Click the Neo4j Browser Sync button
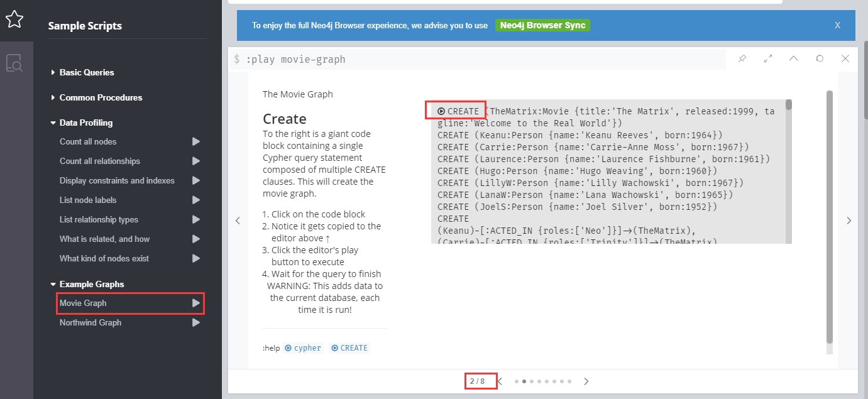This screenshot has height=399, width=868. pyautogui.click(x=542, y=26)
